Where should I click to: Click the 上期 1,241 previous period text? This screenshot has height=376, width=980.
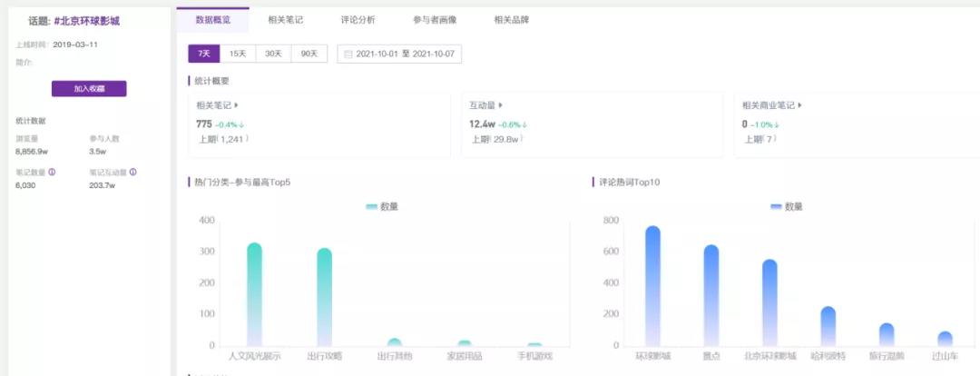(224, 140)
